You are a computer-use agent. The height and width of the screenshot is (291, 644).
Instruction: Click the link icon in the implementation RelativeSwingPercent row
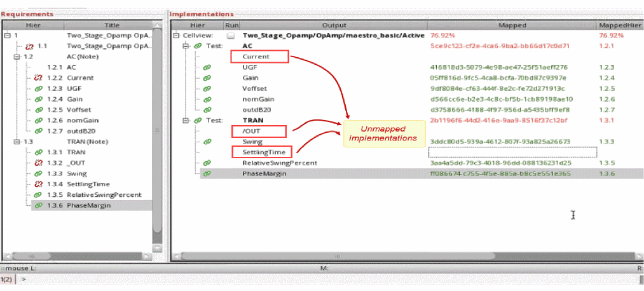pos(207,163)
